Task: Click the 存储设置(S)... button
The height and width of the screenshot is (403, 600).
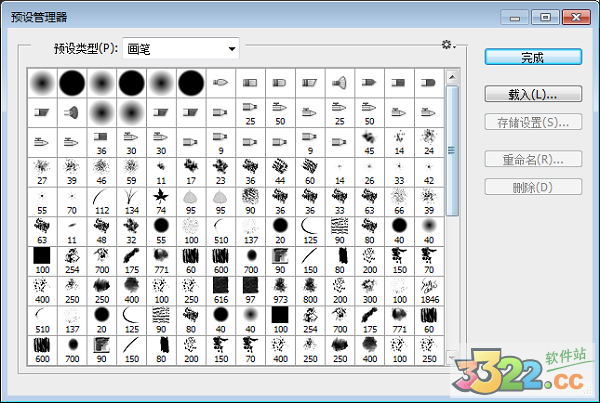Action: [532, 123]
